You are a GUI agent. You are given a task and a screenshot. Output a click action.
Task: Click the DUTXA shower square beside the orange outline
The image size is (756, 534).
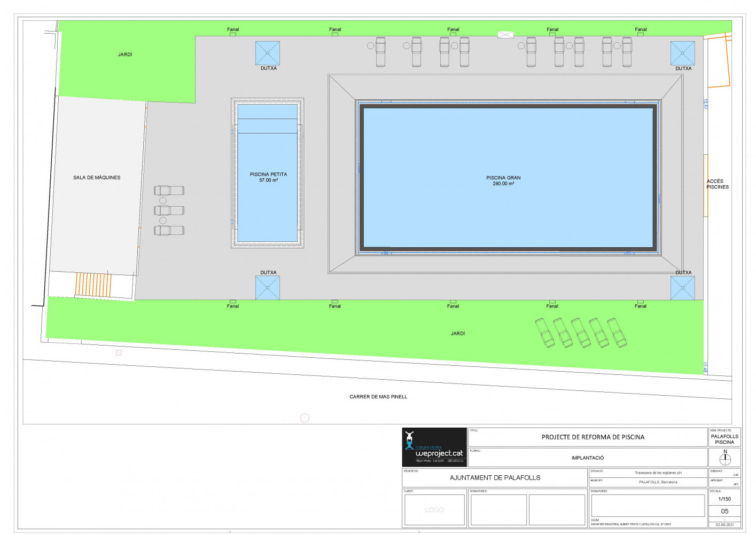pos(683,53)
